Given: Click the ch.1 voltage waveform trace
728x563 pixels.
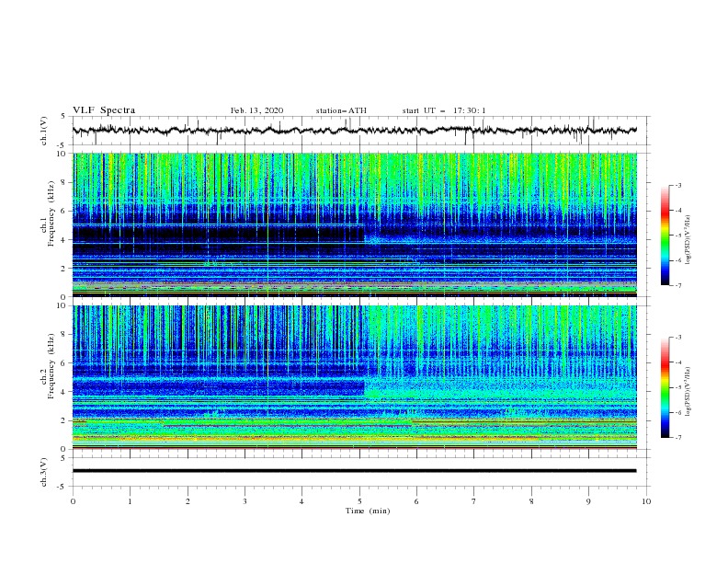Looking at the screenshot, I should tap(354, 131).
